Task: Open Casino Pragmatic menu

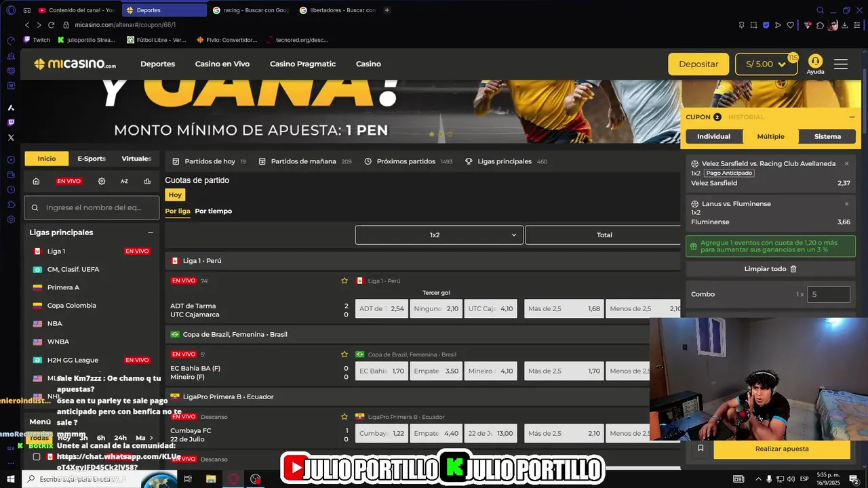Action: point(302,64)
